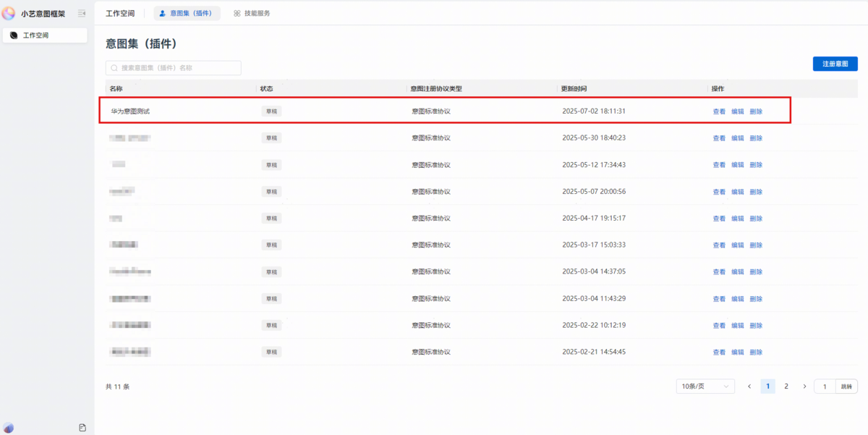Click the user avatar at sidebar bottom
Screen dimensions: 868x435
tap(9, 428)
